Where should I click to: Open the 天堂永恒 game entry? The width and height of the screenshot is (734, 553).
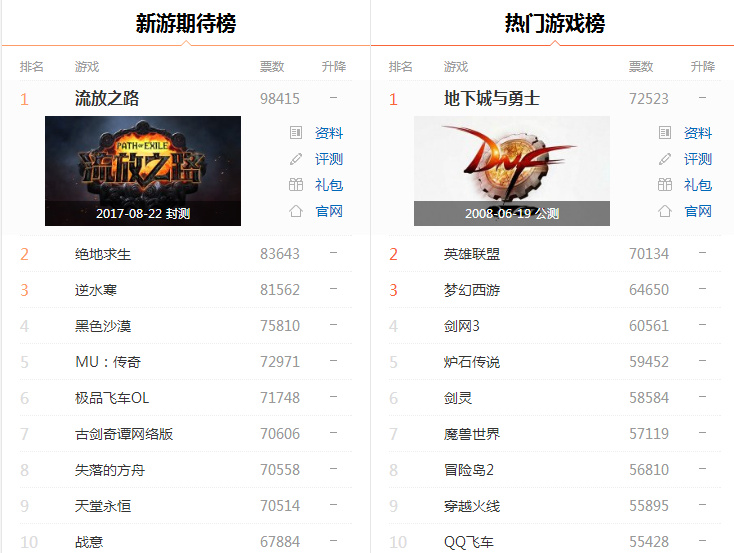[x=103, y=506]
